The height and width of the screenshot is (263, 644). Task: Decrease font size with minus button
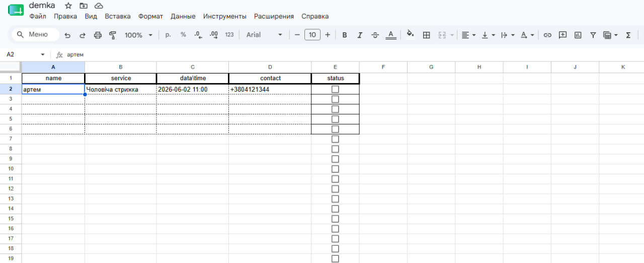pyautogui.click(x=297, y=35)
